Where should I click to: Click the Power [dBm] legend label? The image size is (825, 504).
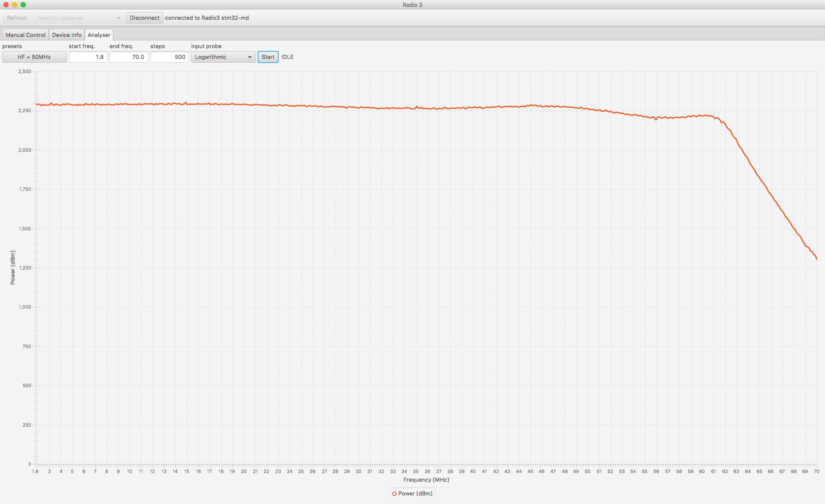pos(415,494)
